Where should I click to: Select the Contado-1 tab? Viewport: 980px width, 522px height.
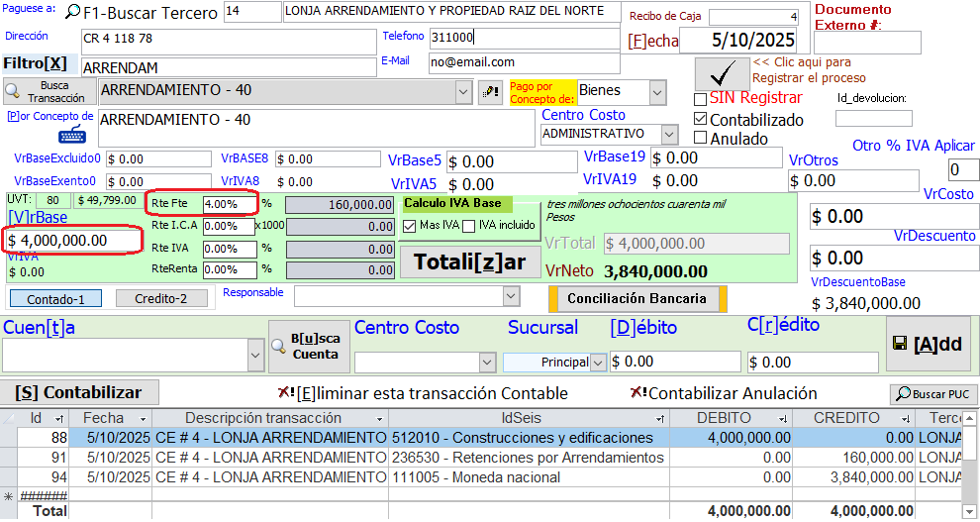[55, 298]
